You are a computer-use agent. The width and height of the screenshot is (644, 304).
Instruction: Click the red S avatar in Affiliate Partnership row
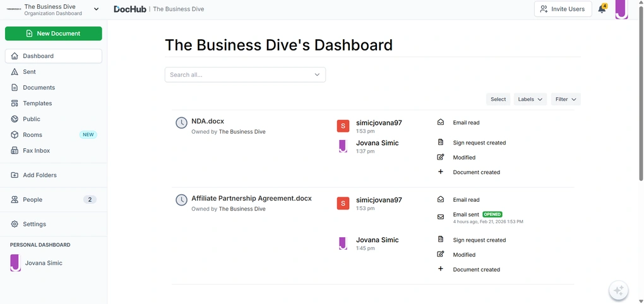(343, 203)
